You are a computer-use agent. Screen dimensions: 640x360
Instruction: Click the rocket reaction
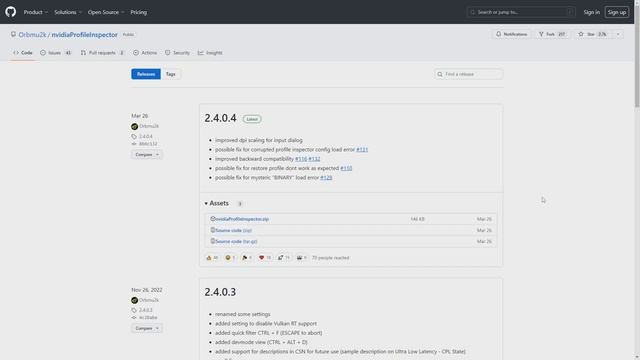[284, 258]
